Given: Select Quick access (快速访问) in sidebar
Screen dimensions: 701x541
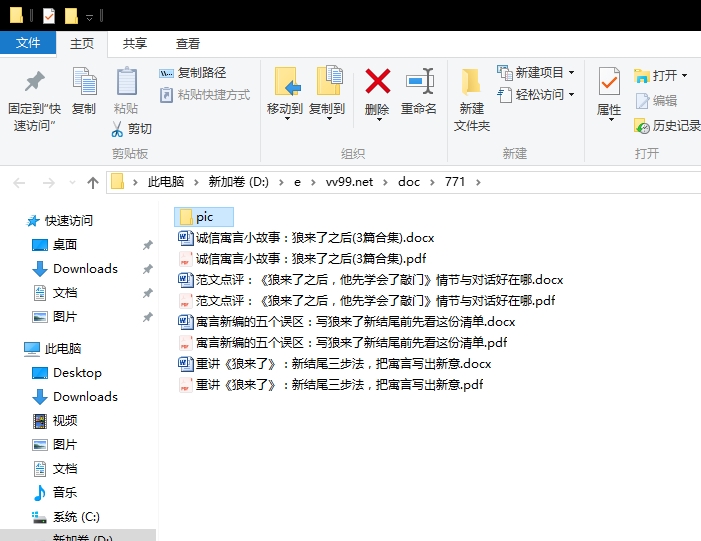Looking at the screenshot, I should coord(59,220).
